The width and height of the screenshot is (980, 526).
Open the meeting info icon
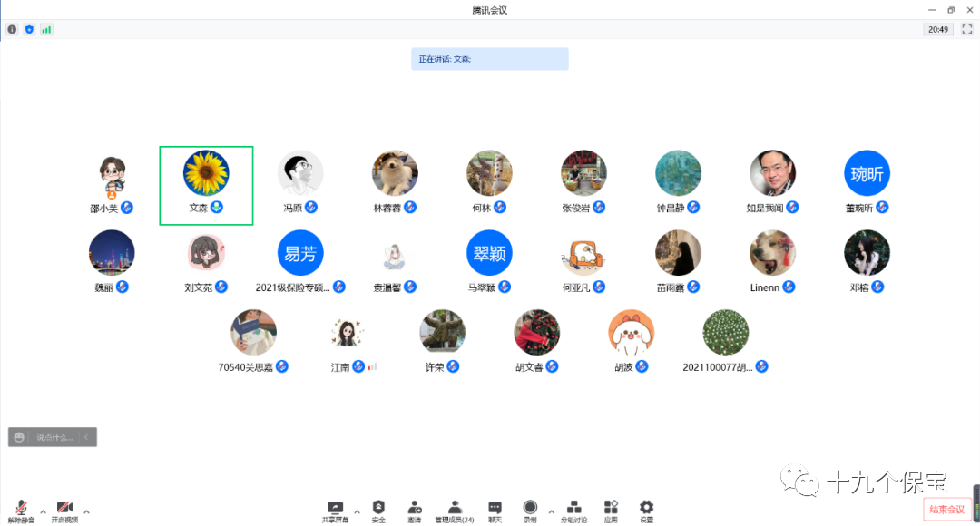point(12,29)
